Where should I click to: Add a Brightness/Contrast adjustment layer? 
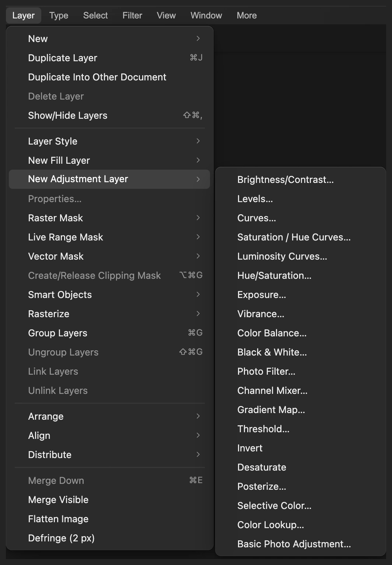click(x=300, y=180)
